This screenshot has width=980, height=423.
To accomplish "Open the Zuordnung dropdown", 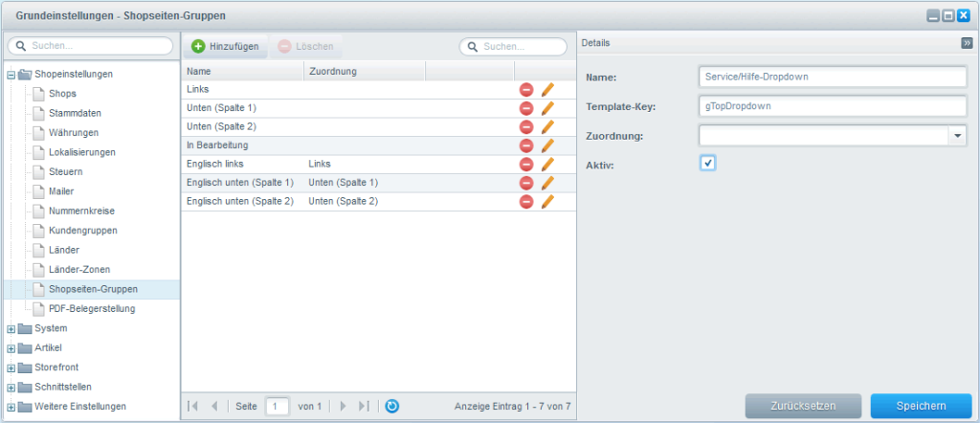I will pyautogui.click(x=958, y=137).
